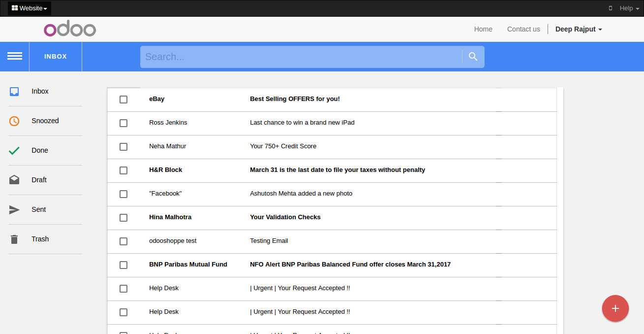Click sender name eBay

157,99
